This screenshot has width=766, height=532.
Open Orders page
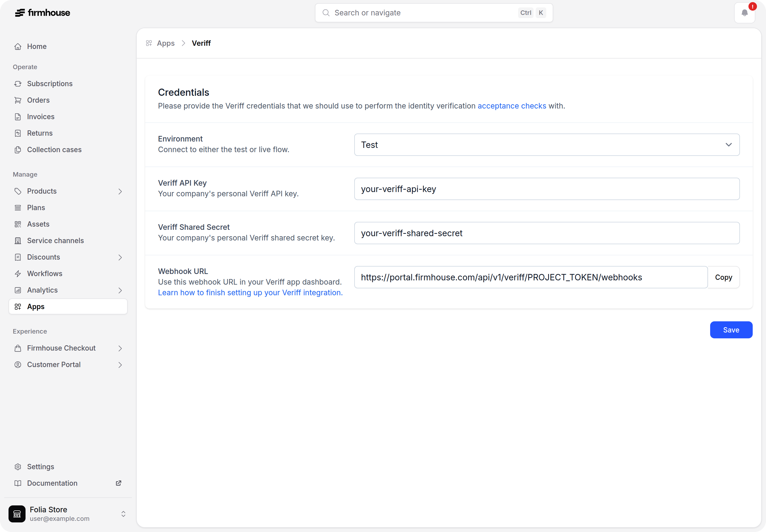coord(68,100)
